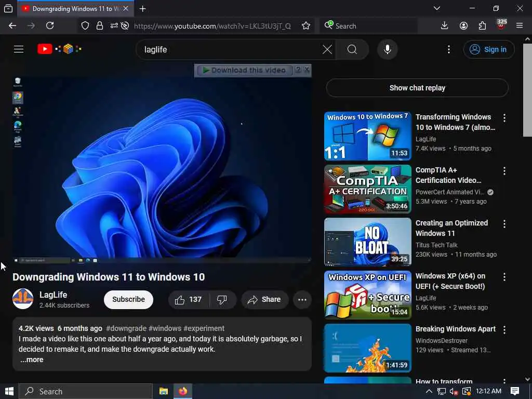Go back to previous page
532x399 pixels.
coord(12,26)
